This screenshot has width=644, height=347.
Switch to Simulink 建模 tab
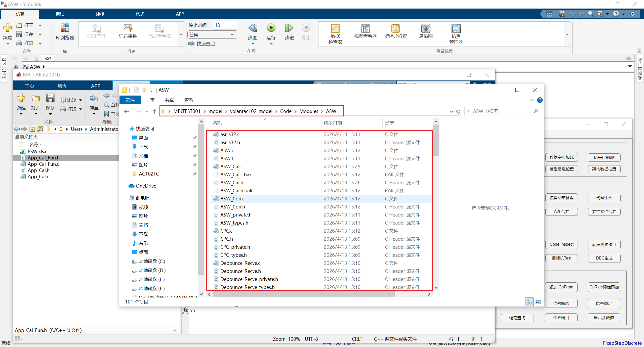pos(100,14)
